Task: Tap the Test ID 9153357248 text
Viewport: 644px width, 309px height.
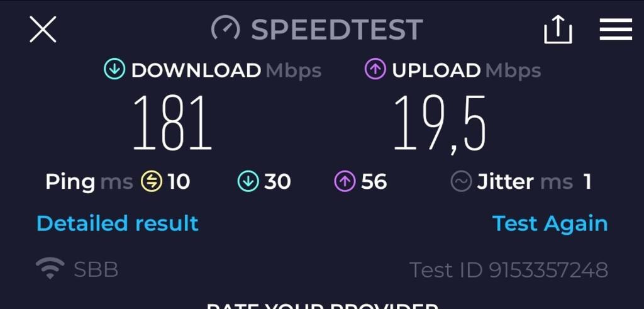Action: pyautogui.click(x=508, y=270)
